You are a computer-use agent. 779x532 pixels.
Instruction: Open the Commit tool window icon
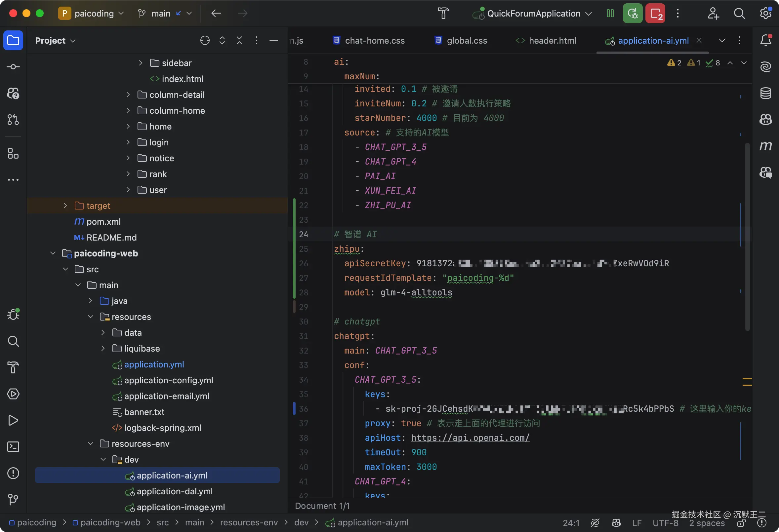pyautogui.click(x=13, y=67)
